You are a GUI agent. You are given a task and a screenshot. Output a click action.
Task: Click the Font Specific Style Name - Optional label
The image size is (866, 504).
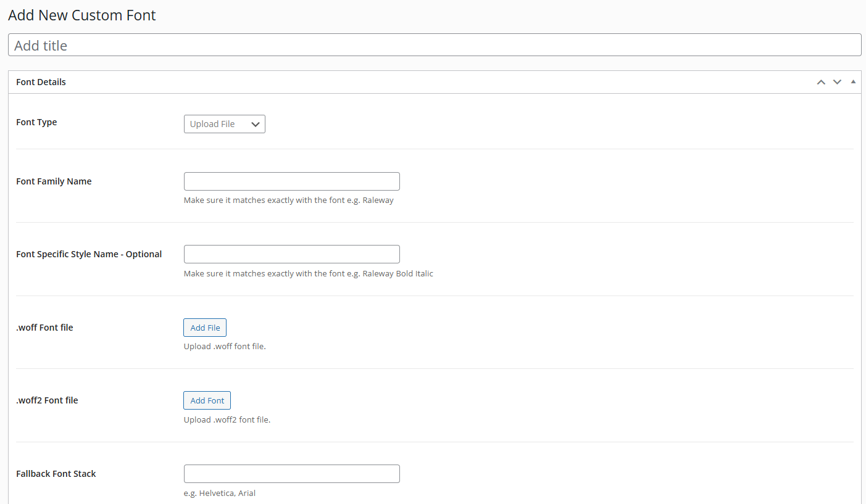(x=89, y=254)
